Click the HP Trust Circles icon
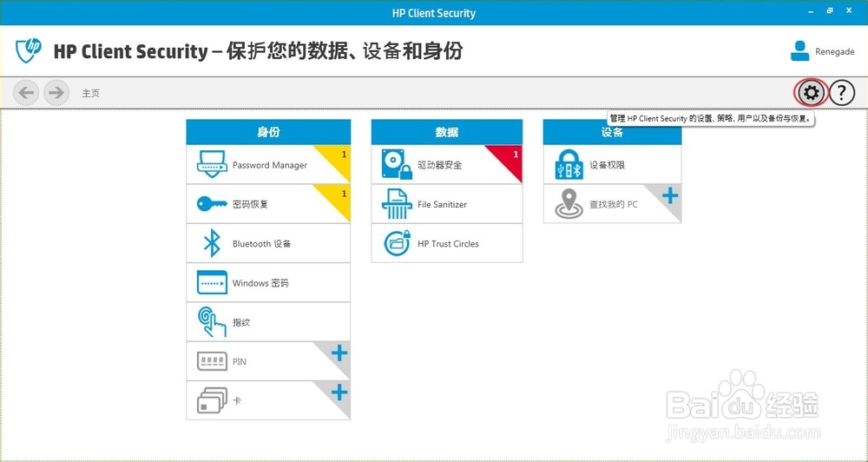This screenshot has height=462, width=868. click(397, 243)
